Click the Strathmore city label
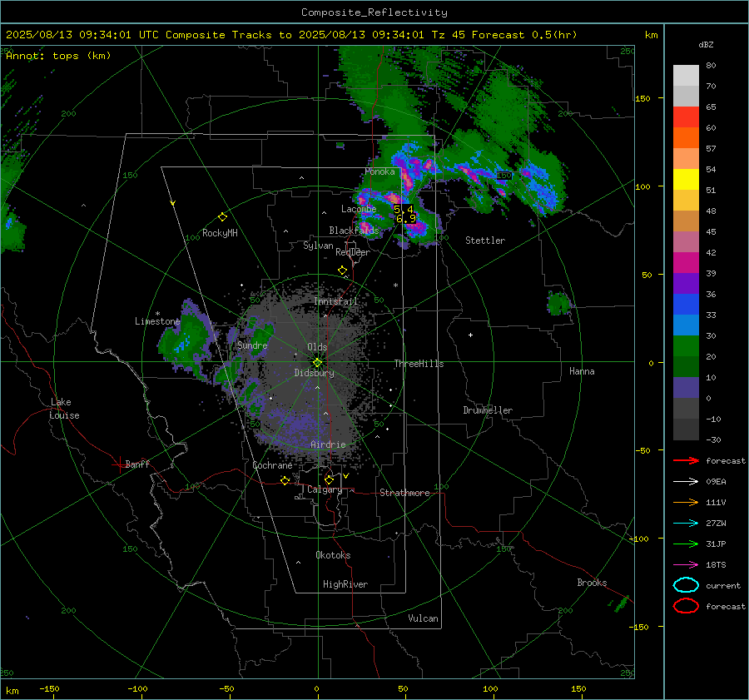This screenshot has height=700, width=749. (404, 493)
